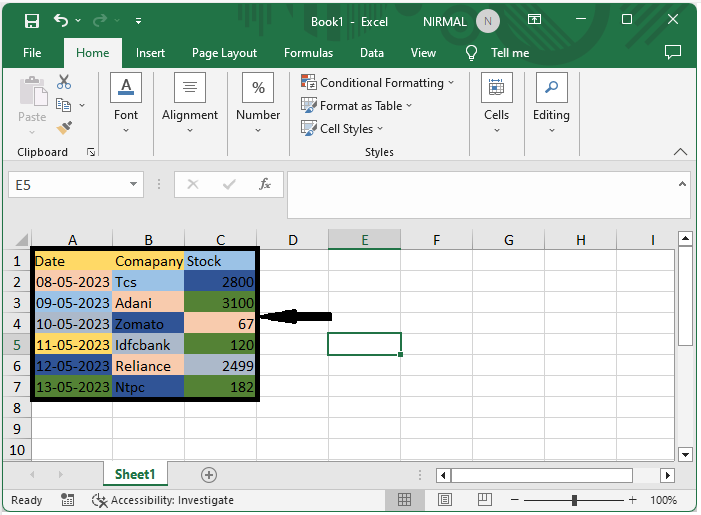Image resolution: width=701 pixels, height=515 pixels.
Task: Switch to Page Break Preview
Action: [x=485, y=499]
